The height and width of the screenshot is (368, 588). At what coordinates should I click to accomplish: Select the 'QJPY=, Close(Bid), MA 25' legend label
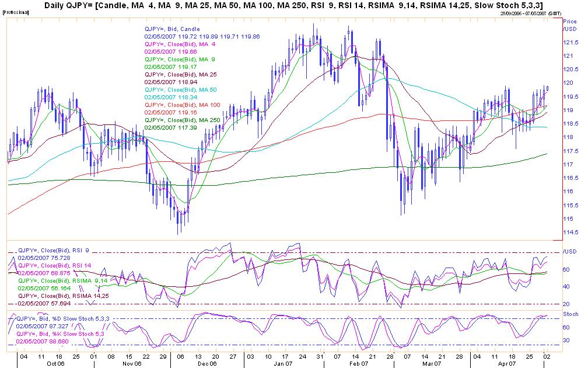point(181,74)
